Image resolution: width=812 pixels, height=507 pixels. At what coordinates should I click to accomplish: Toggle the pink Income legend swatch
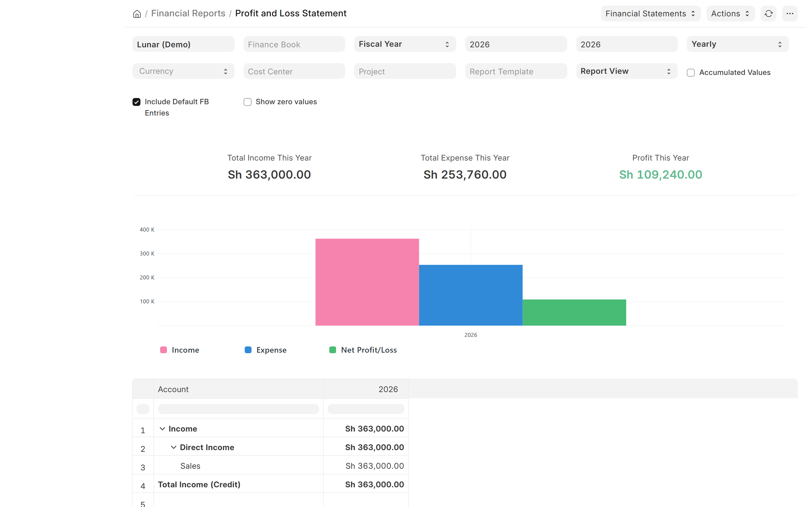point(164,350)
